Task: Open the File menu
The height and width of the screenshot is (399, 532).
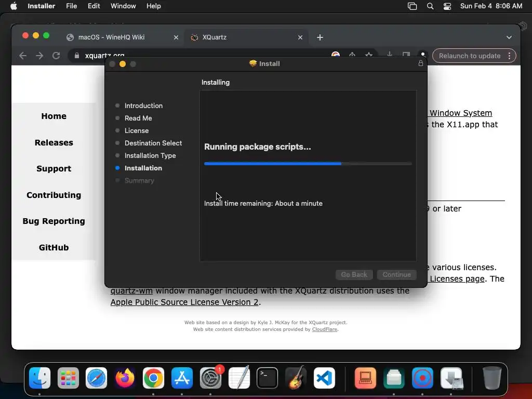Action: coord(71,6)
